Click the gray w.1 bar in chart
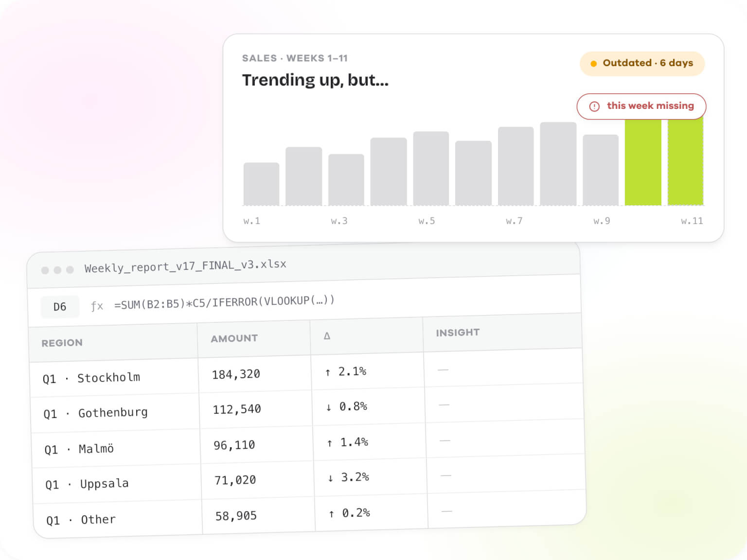This screenshot has width=747, height=560. [x=261, y=184]
